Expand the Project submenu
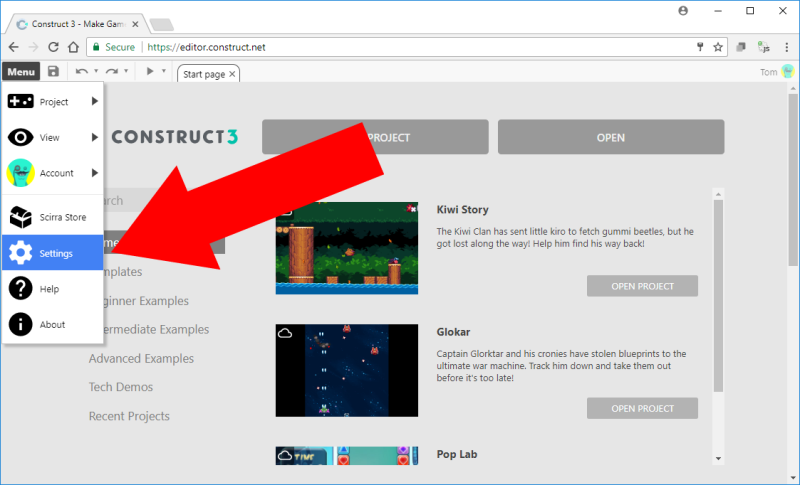This screenshot has height=485, width=800. [x=53, y=101]
